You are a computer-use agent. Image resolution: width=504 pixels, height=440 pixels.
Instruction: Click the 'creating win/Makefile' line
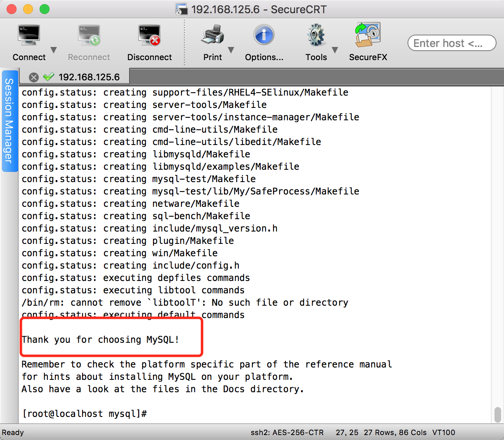point(120,253)
